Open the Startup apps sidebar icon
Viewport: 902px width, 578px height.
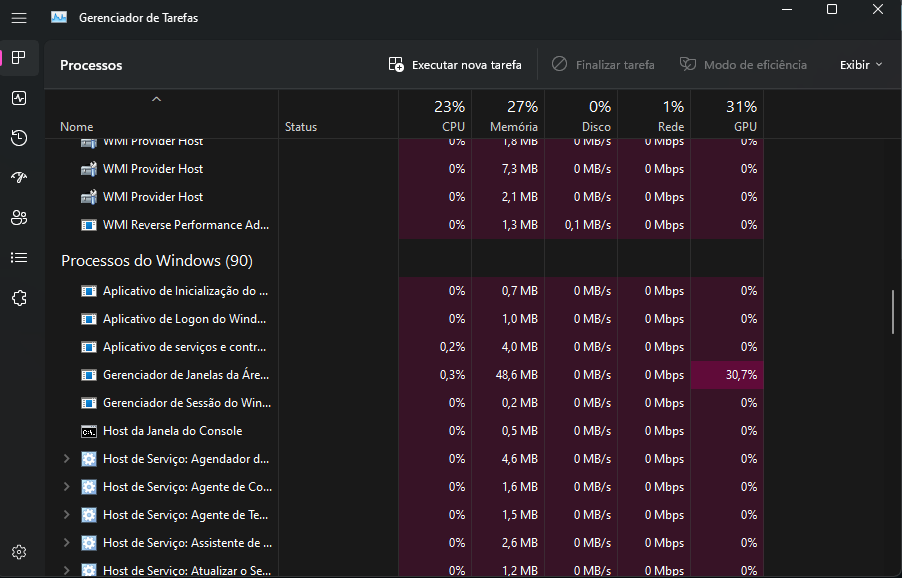click(x=19, y=178)
